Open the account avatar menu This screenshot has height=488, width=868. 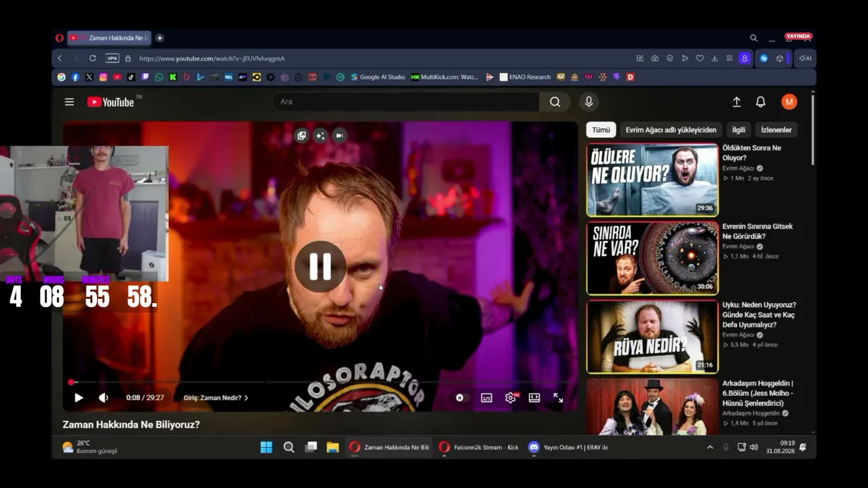click(x=789, y=102)
